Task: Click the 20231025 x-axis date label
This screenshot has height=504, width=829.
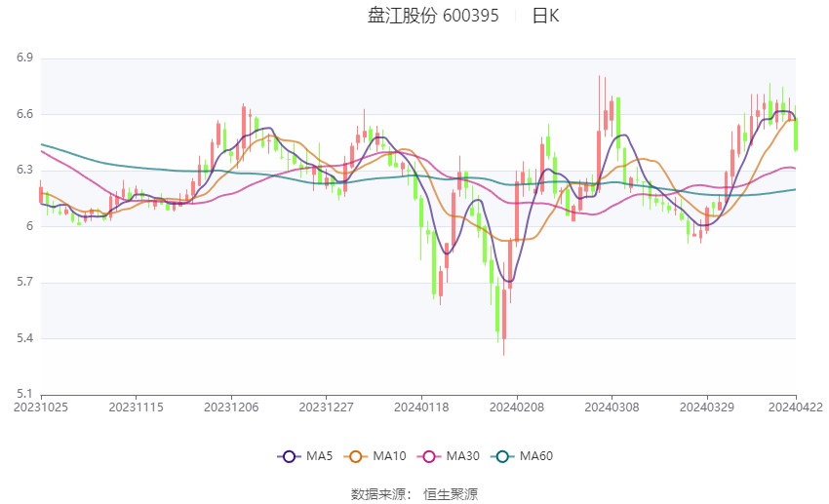Action: pyautogui.click(x=41, y=407)
